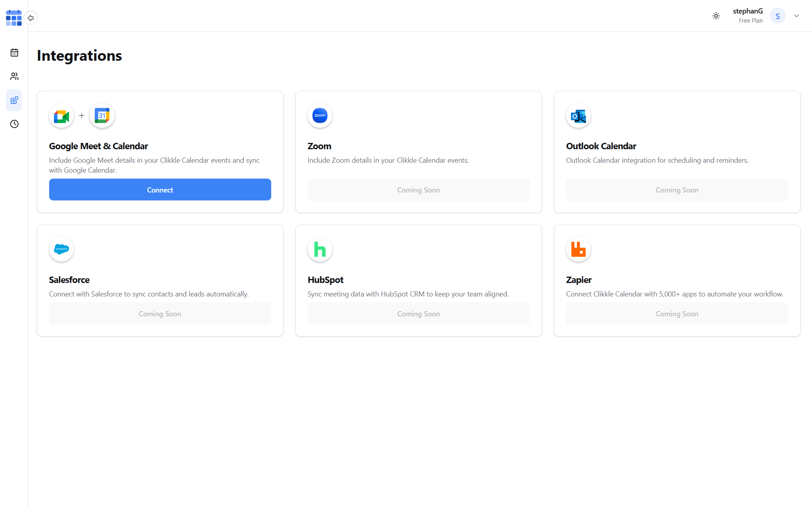812x508 pixels.
Task: Click the Salesforce cloud logo
Action: point(61,249)
